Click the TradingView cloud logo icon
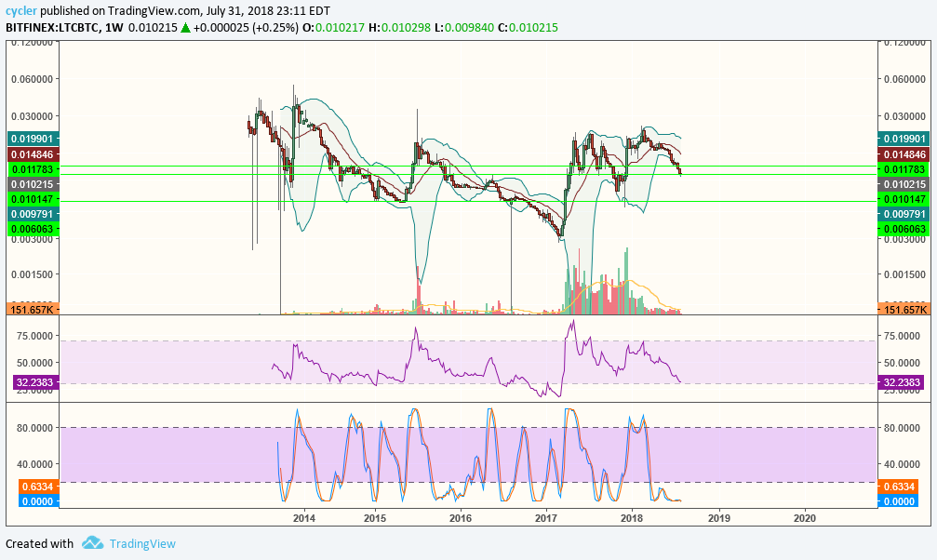937x560 pixels. 93,542
